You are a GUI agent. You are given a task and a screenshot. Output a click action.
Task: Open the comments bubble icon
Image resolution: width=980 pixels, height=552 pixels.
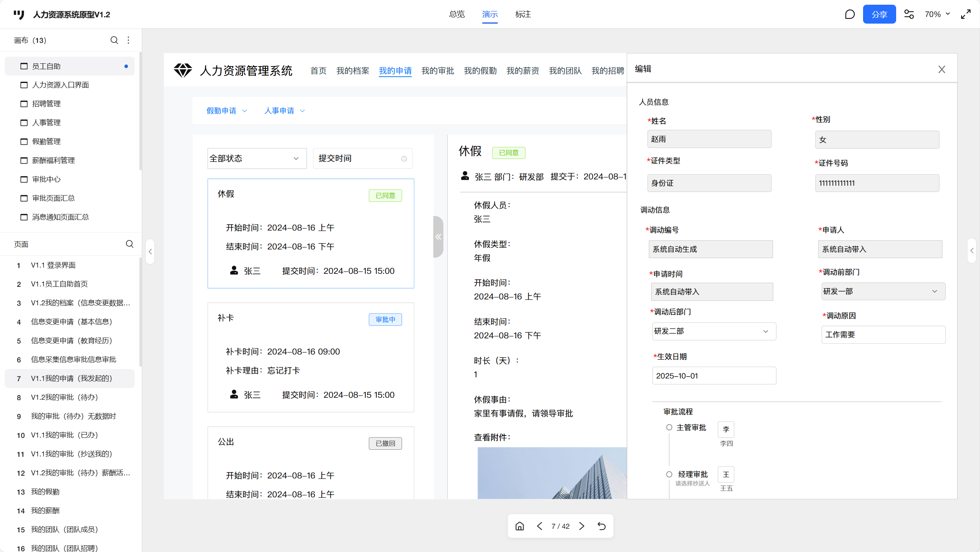pos(850,15)
